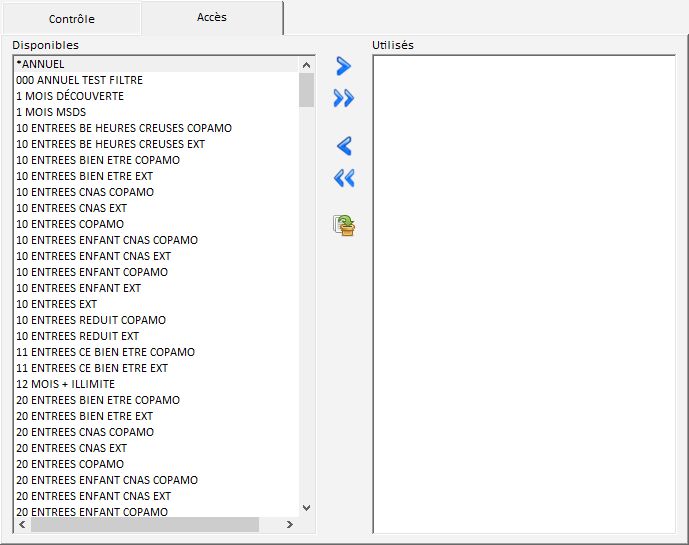Click the copy/paste icon below the arrows
The width and height of the screenshot is (689, 545).
tap(345, 225)
